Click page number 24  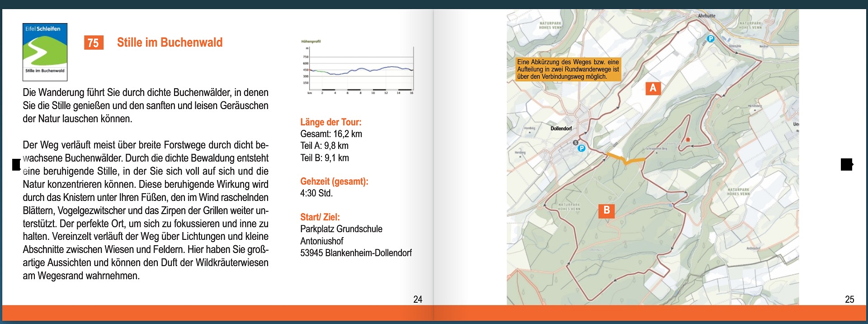coord(417,299)
